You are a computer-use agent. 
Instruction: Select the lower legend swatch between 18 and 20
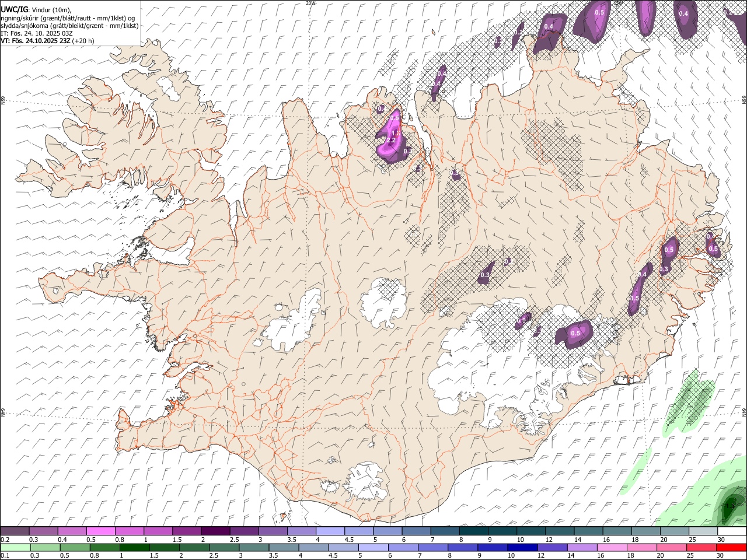click(x=642, y=547)
